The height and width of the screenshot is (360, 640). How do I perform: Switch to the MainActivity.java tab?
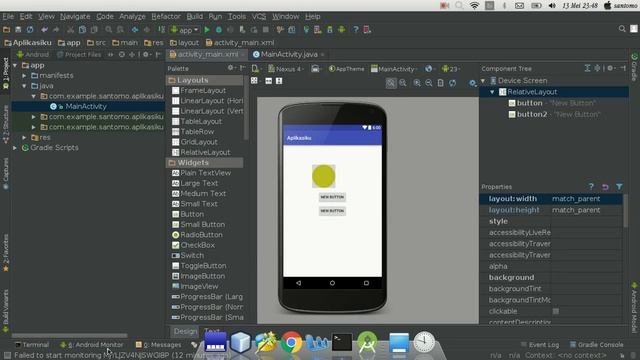[x=289, y=54]
